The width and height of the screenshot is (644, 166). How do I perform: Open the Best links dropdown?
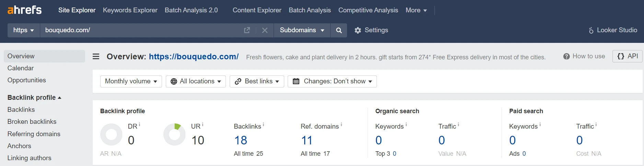(x=257, y=81)
